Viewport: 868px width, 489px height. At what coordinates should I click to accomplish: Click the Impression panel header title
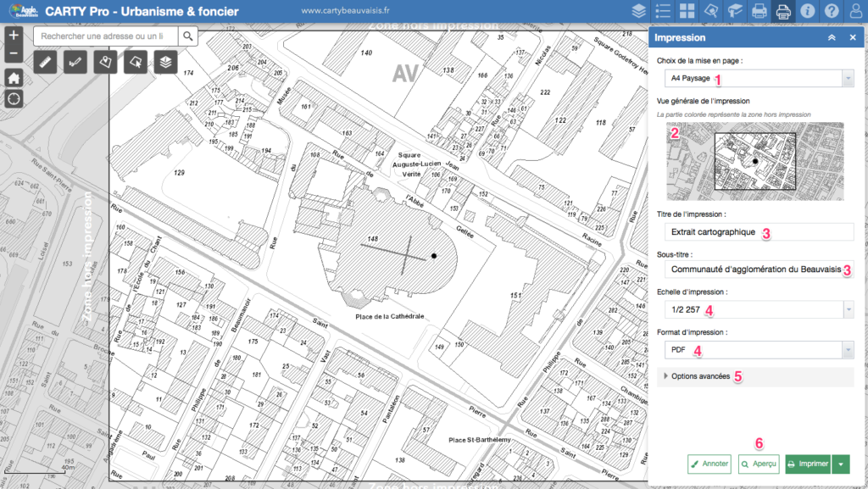click(x=680, y=37)
